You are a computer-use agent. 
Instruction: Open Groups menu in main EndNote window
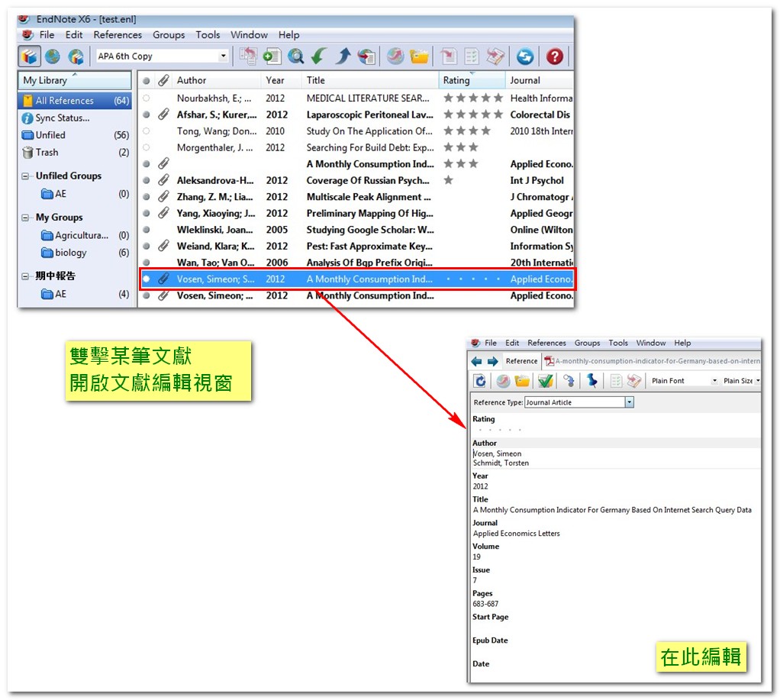169,35
